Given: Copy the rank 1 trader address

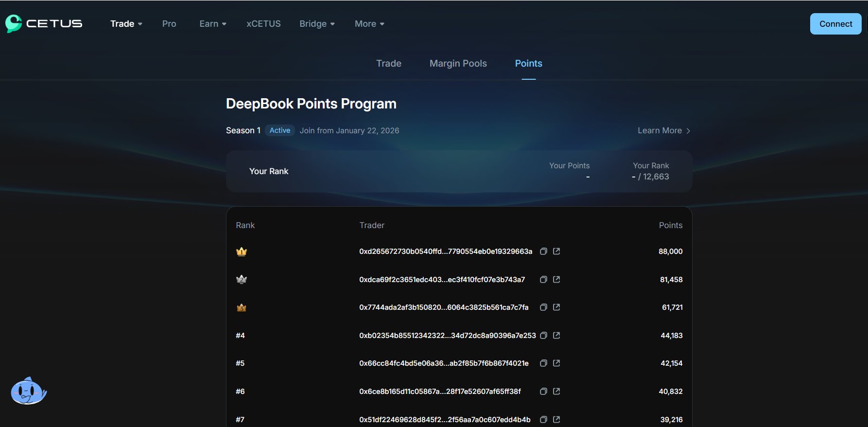Looking at the screenshot, I should pyautogui.click(x=543, y=251).
